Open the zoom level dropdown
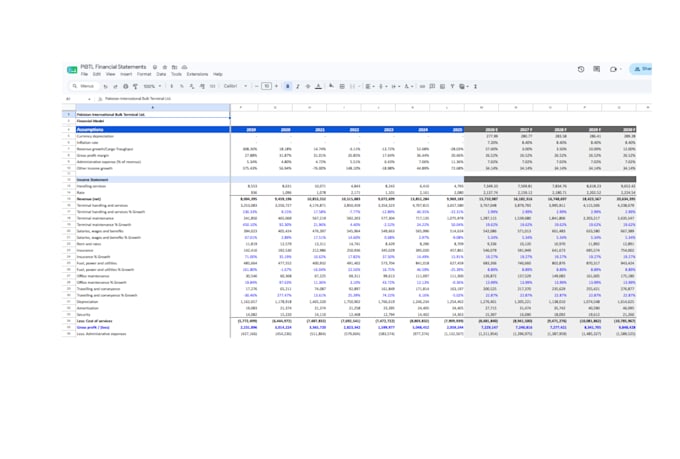This screenshot has height=459, width=680. [152, 86]
